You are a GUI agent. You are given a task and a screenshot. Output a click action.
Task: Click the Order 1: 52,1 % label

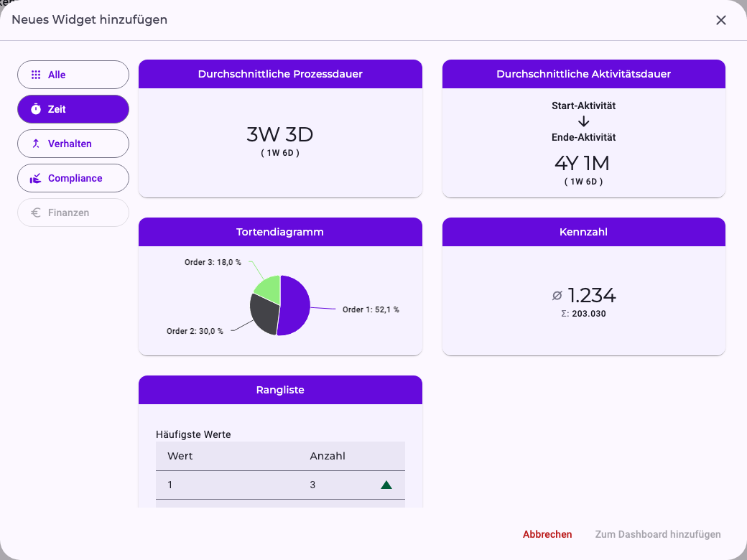(x=371, y=309)
